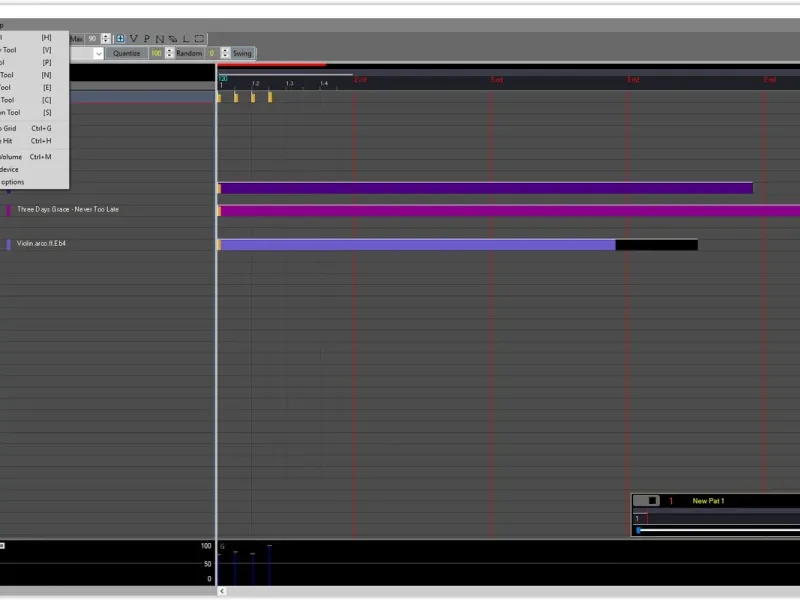
Task: Choose the Volume menu entry (Ctrl+M)
Action: point(34,157)
